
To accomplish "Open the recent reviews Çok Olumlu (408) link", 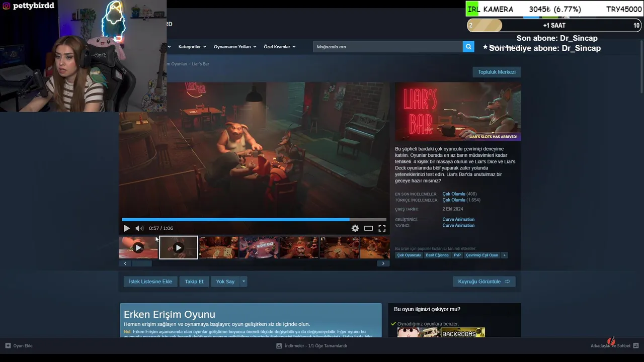I will 459,194.
